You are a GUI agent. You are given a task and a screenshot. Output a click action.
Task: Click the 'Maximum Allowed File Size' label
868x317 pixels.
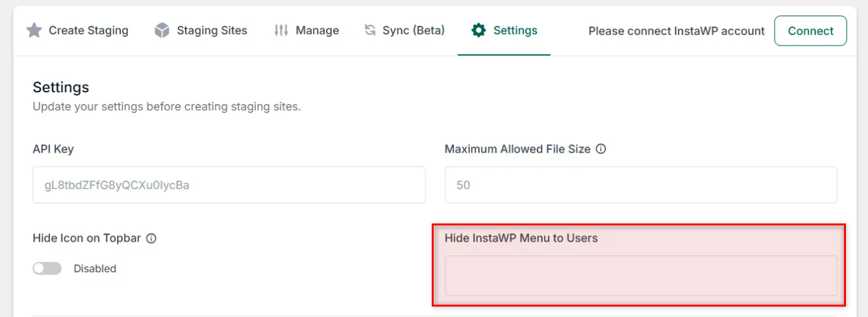coord(517,149)
